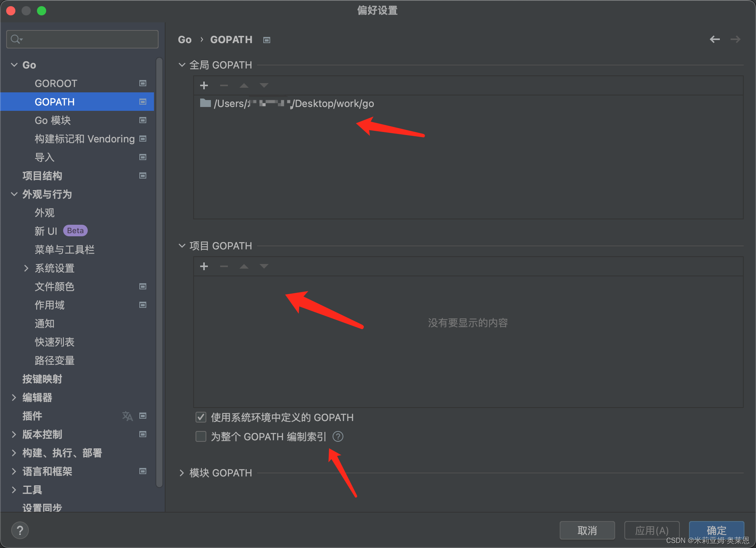Collapse the Go tree node in the sidebar
Screen dimensions: 756x548
(x=14, y=65)
